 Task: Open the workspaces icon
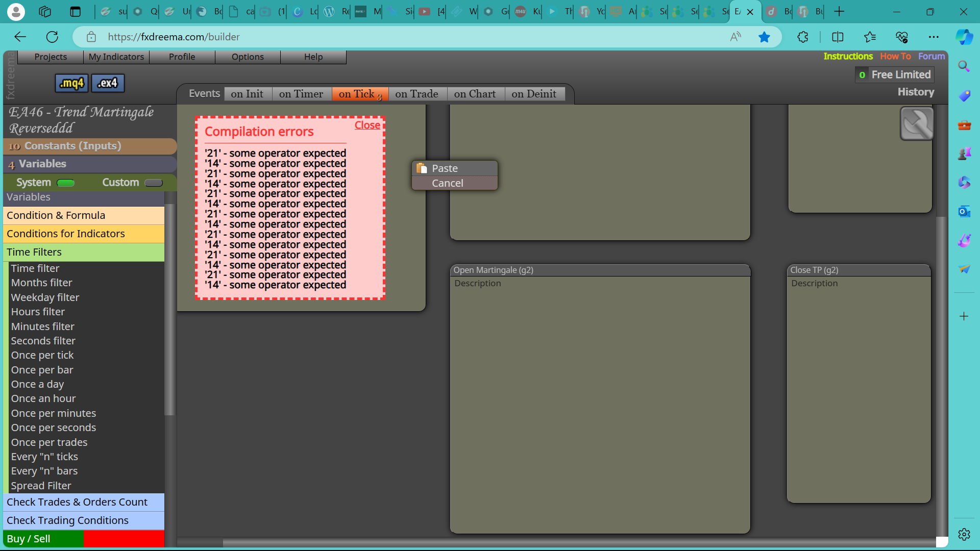(x=45, y=11)
